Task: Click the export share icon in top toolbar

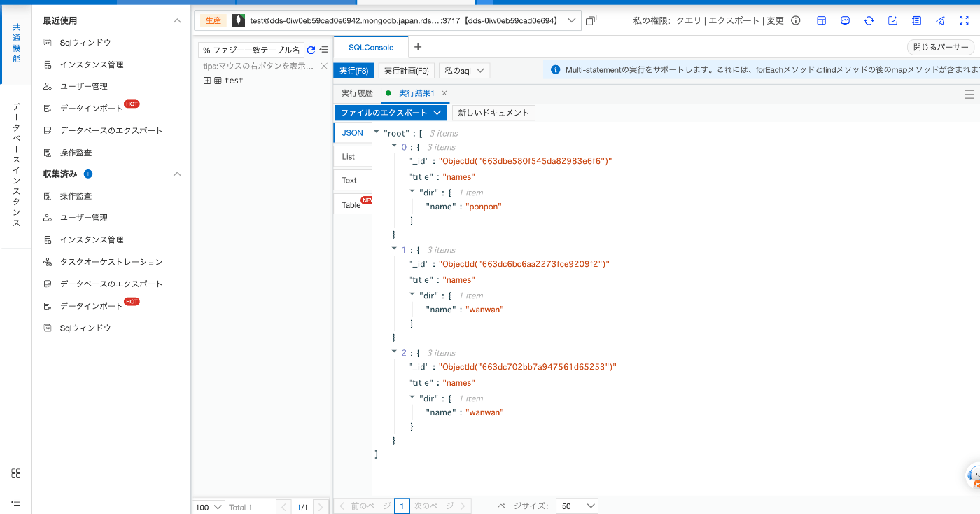Action: coord(892,20)
